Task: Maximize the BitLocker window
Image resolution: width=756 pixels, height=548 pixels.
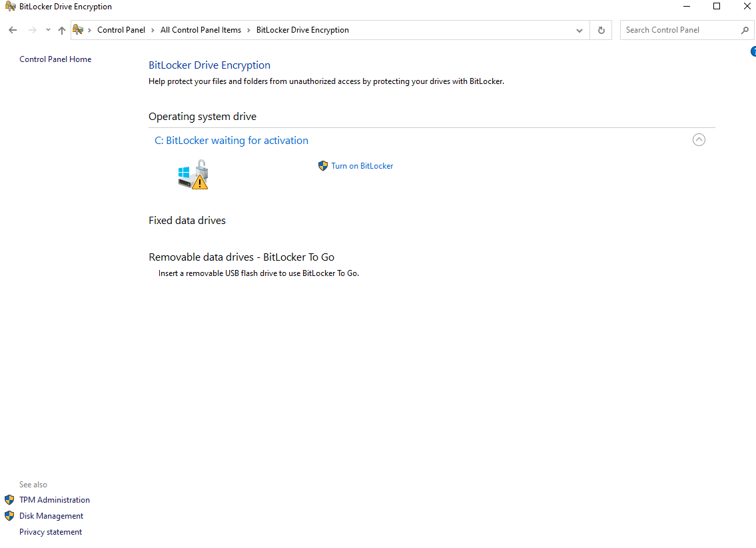Action: [717, 6]
